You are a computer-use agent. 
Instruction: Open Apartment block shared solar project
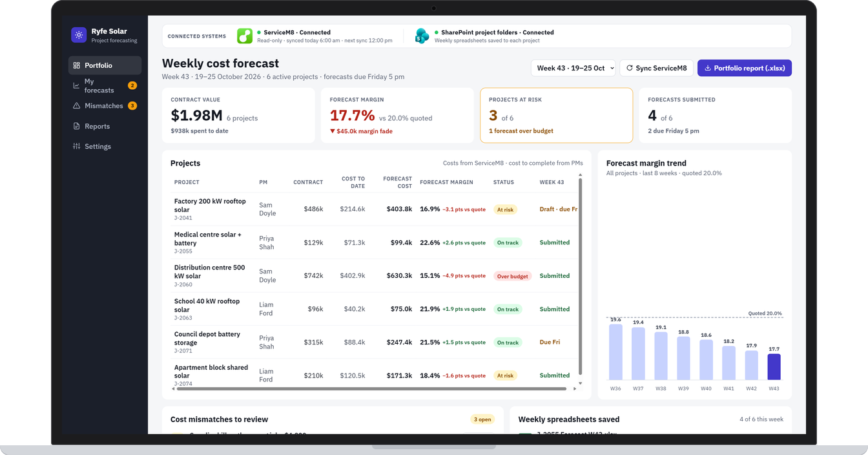pos(211,371)
